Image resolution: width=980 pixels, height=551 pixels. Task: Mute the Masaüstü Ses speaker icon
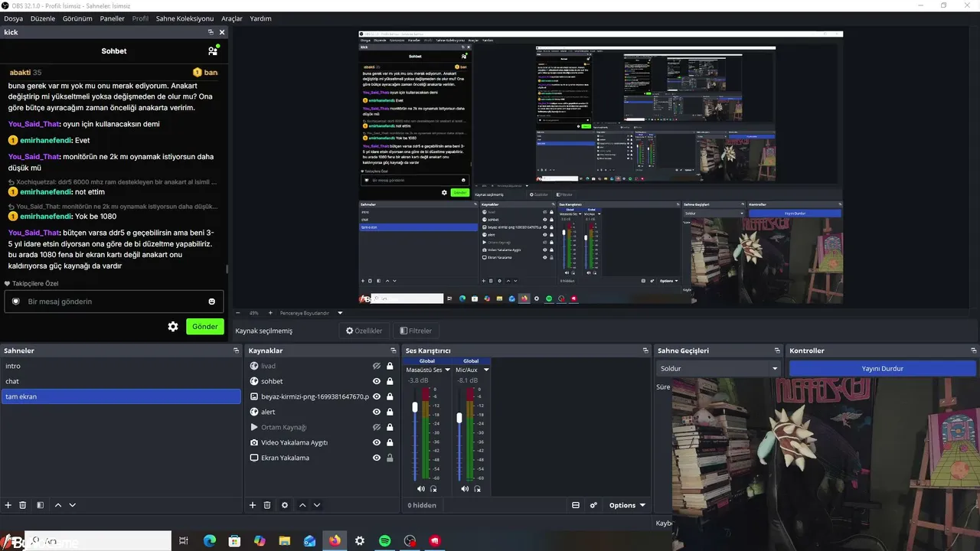(x=421, y=489)
